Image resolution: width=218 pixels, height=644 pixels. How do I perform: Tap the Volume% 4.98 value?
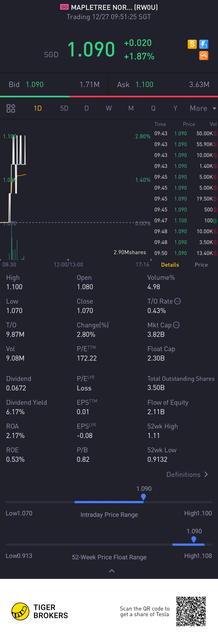point(154,287)
